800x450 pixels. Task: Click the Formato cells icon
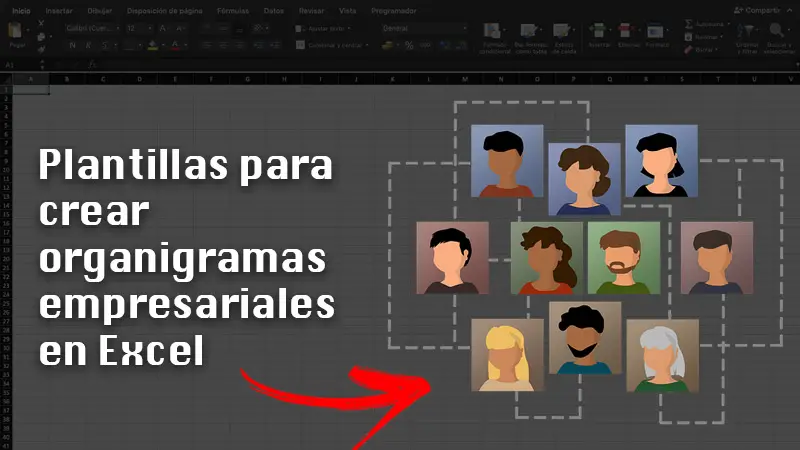coord(655,31)
